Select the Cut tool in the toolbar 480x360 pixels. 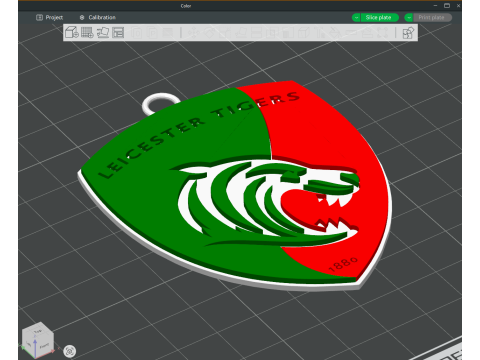[256, 32]
